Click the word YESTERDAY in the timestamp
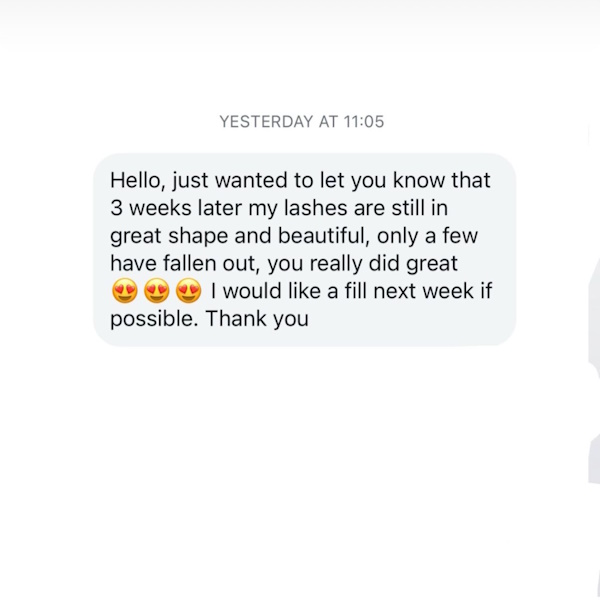Viewport: 600px width, 600px height. coord(265,122)
